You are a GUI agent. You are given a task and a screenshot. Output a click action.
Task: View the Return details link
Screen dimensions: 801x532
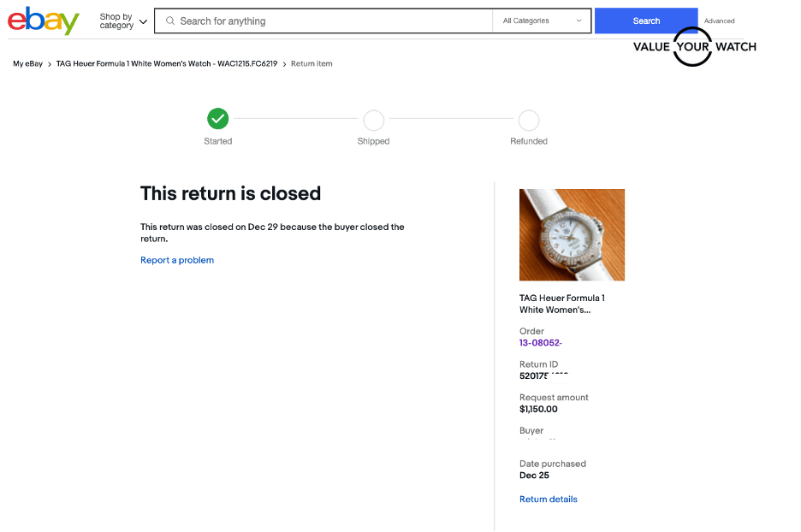(549, 499)
